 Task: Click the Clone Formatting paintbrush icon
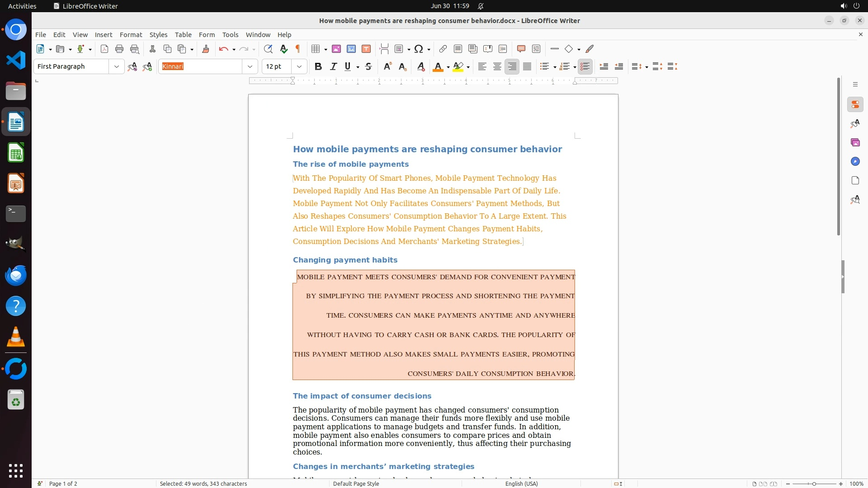(x=206, y=49)
